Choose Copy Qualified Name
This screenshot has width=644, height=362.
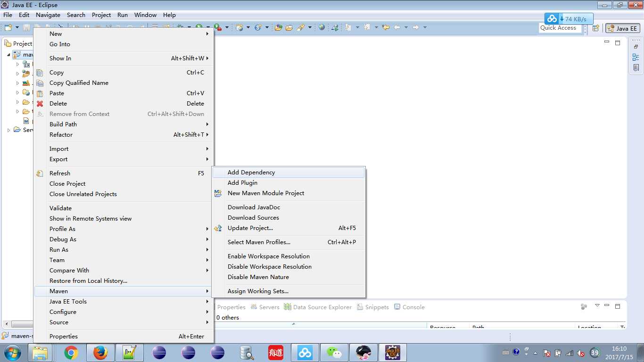coord(123,83)
